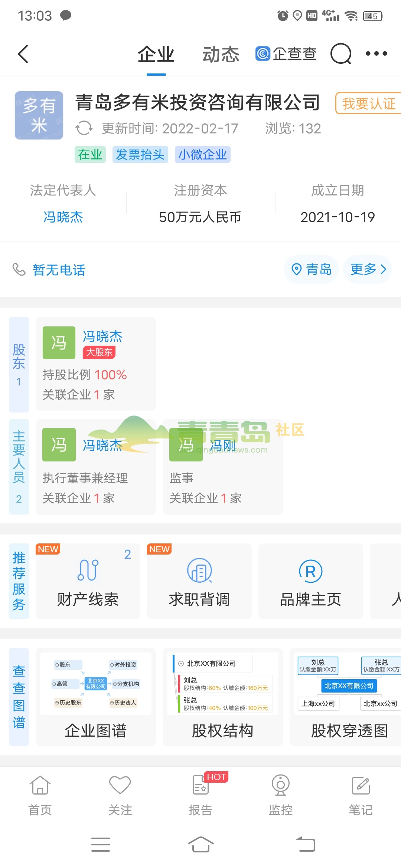Tap the 冯 avatar in shareholder card
Viewport: 401px width, 868px height.
click(59, 343)
